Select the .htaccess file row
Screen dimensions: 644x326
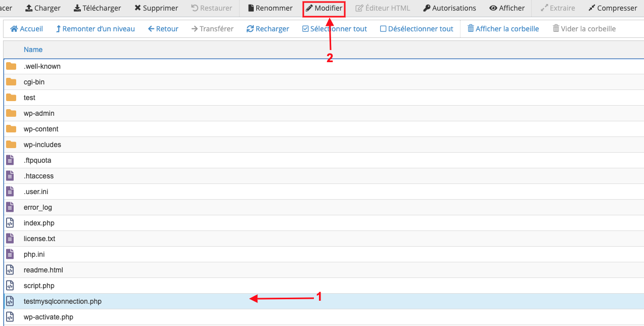[x=38, y=176]
